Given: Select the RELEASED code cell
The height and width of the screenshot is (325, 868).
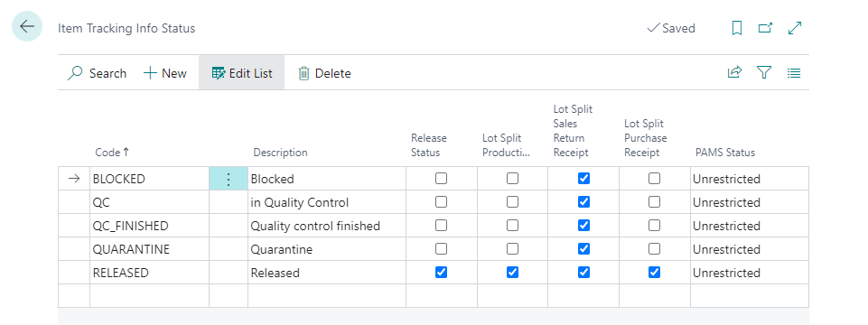Looking at the screenshot, I should tap(149, 273).
